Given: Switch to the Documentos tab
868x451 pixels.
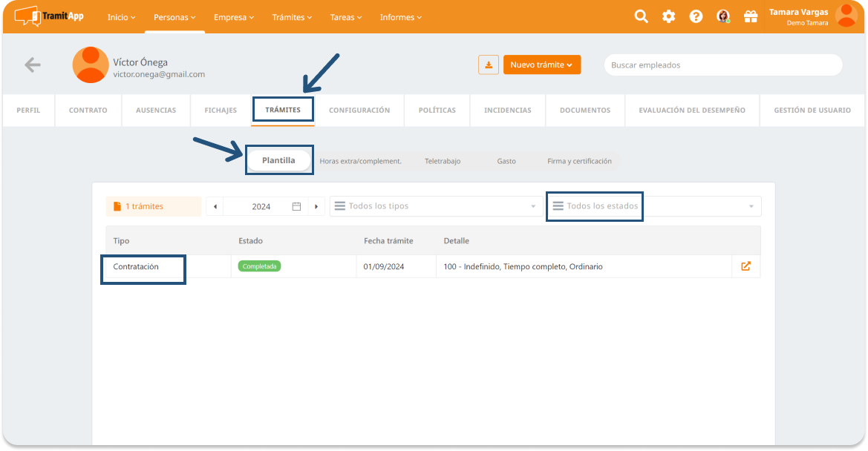Looking at the screenshot, I should [584, 111].
